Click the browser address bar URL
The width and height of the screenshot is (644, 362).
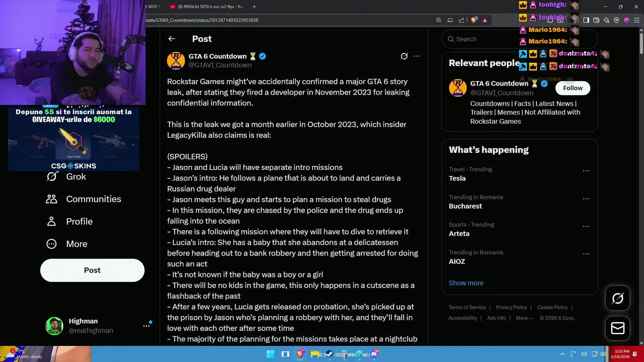[202, 20]
